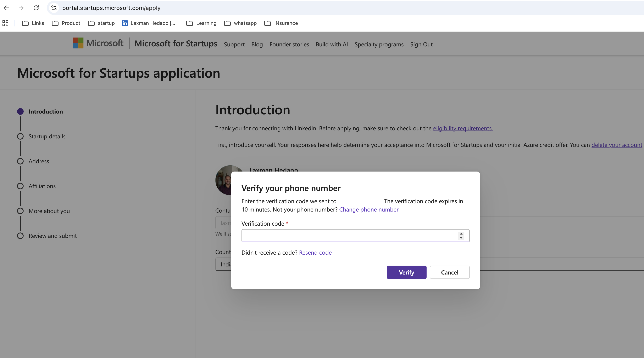Image resolution: width=644 pixels, height=358 pixels.
Task: Open the site information icon in address bar
Action: [x=54, y=8]
